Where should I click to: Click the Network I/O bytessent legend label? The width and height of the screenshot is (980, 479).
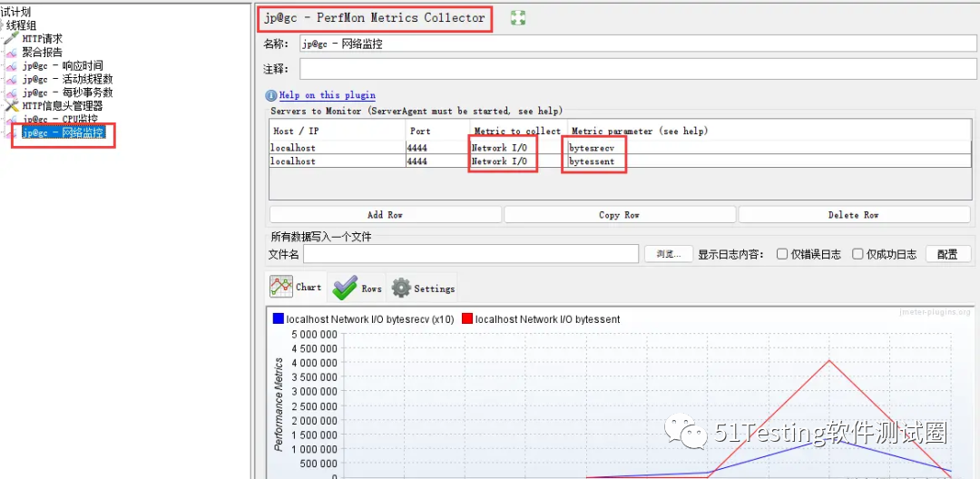547,319
